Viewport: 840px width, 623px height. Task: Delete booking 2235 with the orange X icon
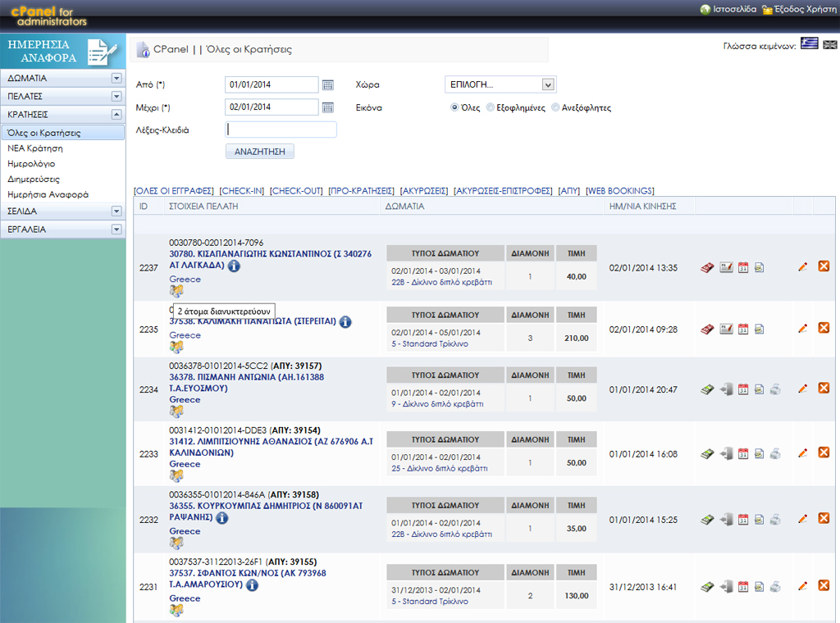[x=824, y=328]
